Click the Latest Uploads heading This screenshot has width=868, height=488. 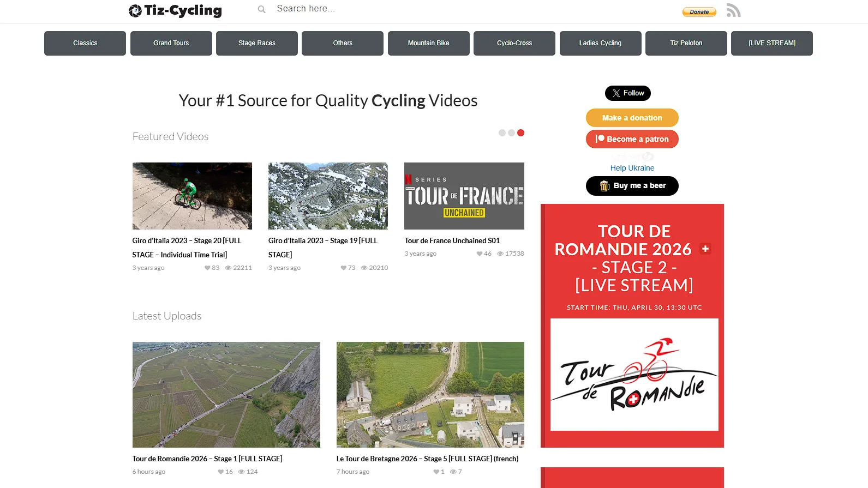(x=167, y=316)
